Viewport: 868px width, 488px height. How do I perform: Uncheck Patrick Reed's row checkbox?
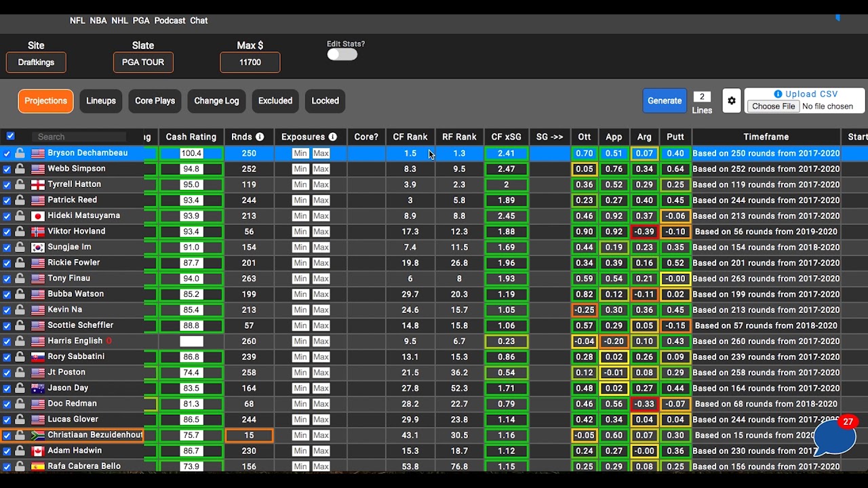coord(7,201)
